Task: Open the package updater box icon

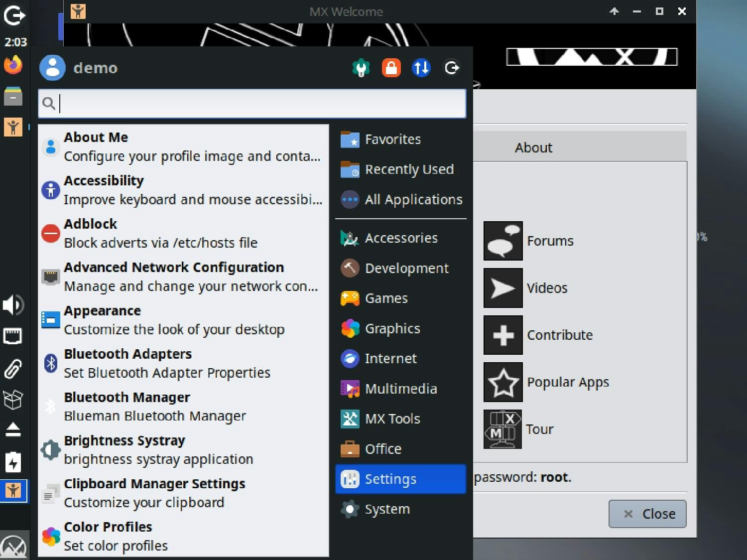Action: point(13,400)
